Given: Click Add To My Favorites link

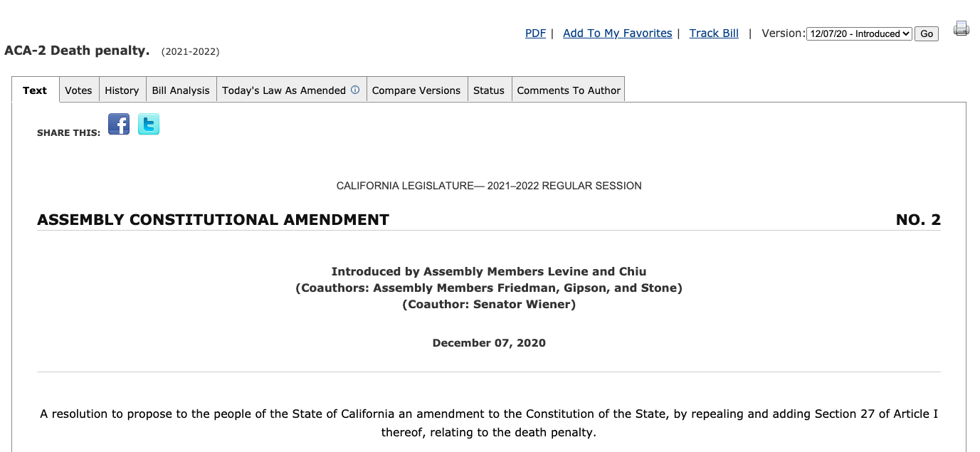Looking at the screenshot, I should (x=617, y=33).
